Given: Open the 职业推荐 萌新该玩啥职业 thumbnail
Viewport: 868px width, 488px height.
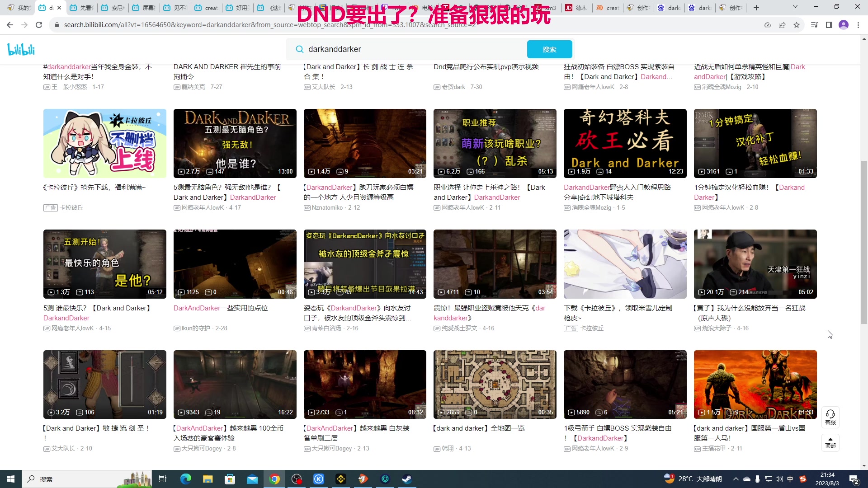Looking at the screenshot, I should coord(495,143).
